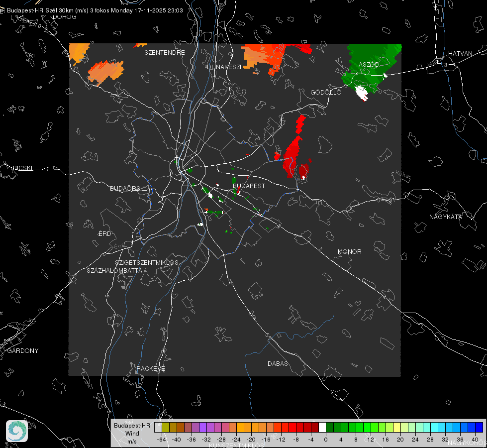Screen dimensions: 487x448
Task: Click the SZIGETSZENTMIKLÓS city label
Action: click(147, 263)
